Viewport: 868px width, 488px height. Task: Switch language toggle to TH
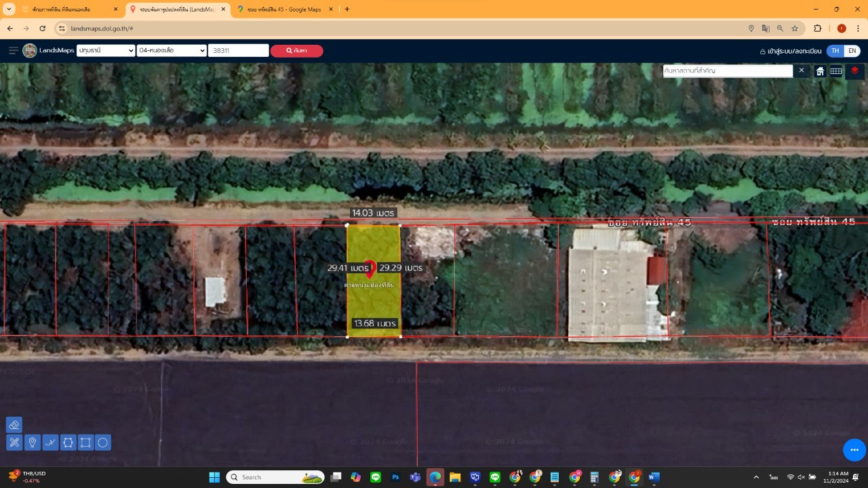coord(835,51)
